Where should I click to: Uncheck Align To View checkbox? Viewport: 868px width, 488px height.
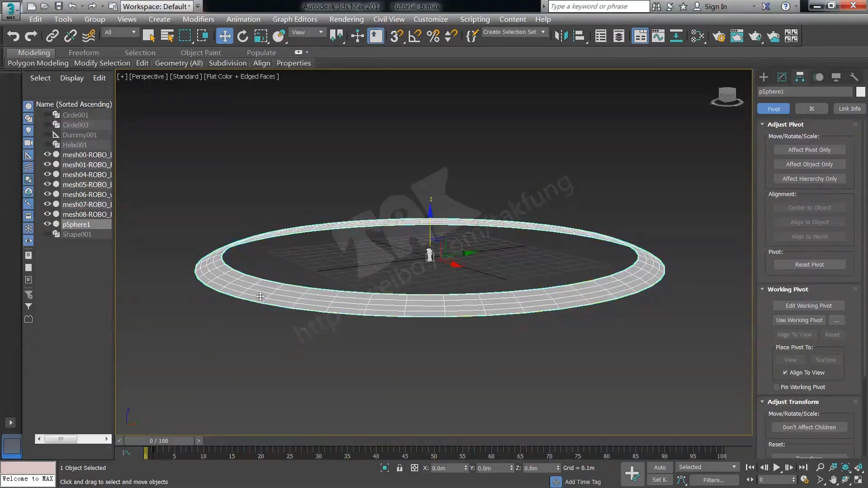tap(785, 373)
